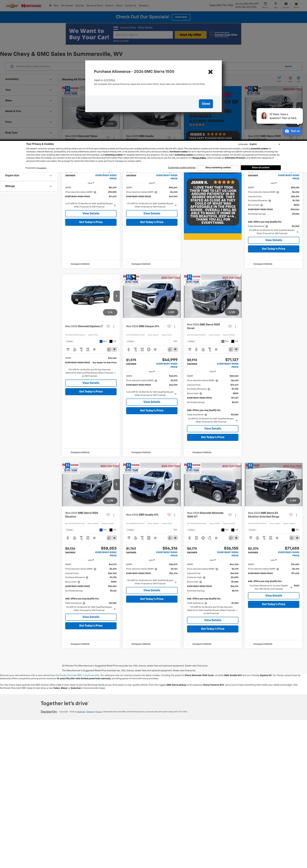Image resolution: width=307 pixels, height=868 pixels.
Task: Expand the Engine Size filter
Action: 29,175
